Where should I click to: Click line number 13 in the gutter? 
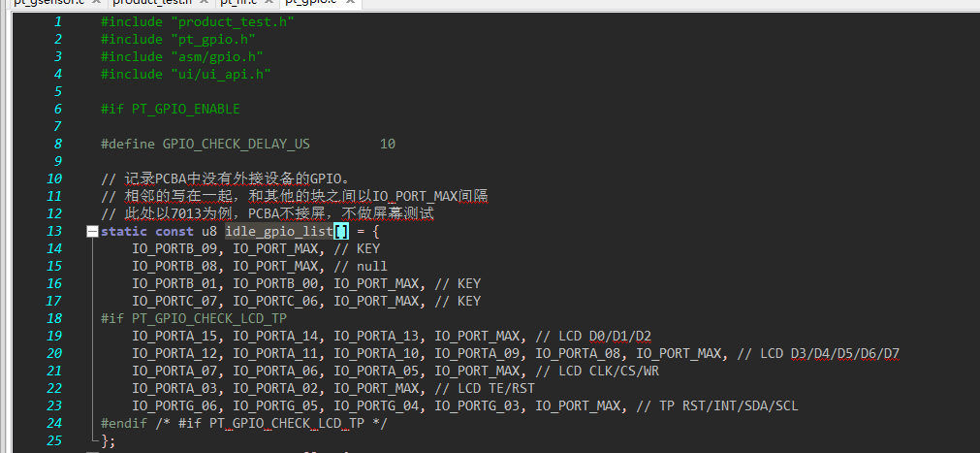55,232
